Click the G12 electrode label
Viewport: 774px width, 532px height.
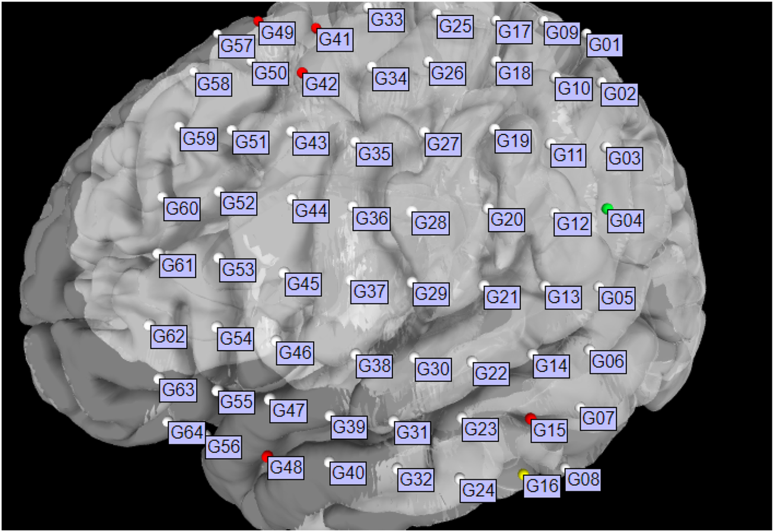click(572, 224)
